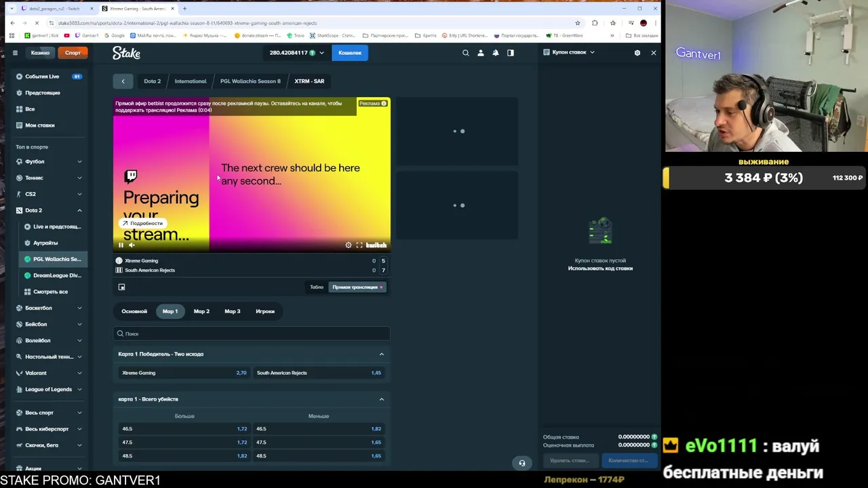Click the Кошелек button
868x488 pixels.
[350, 53]
